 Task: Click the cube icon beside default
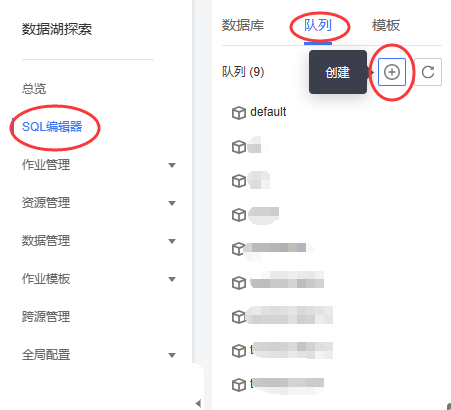[239, 113]
